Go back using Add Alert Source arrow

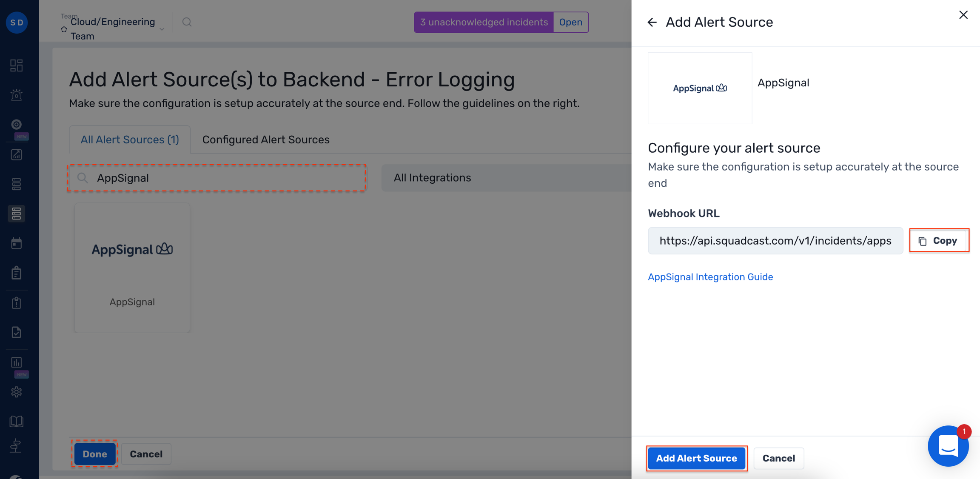tap(652, 22)
